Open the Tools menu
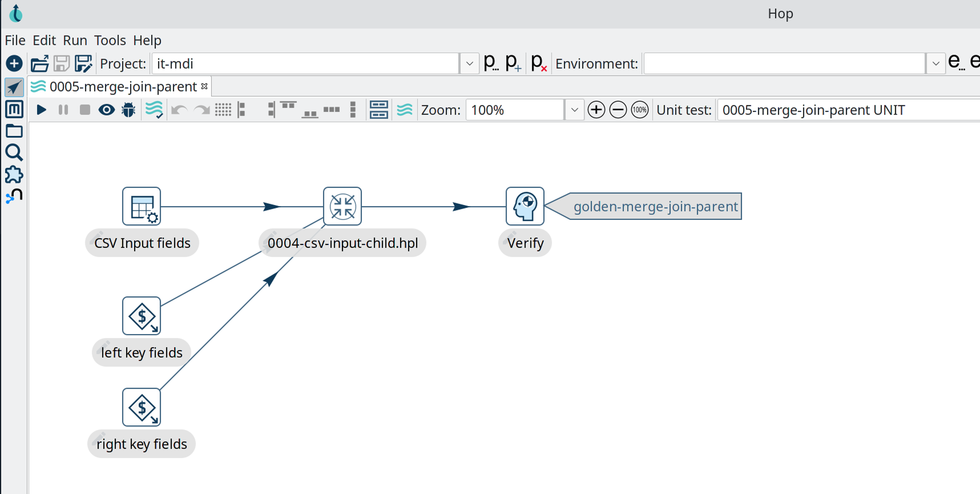Viewport: 980px width, 494px height. pos(110,40)
